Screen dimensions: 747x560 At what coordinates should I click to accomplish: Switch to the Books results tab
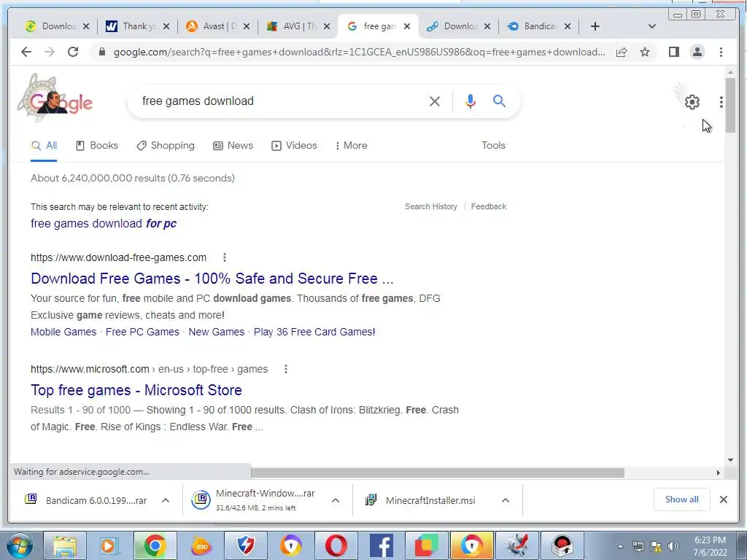[97, 146]
